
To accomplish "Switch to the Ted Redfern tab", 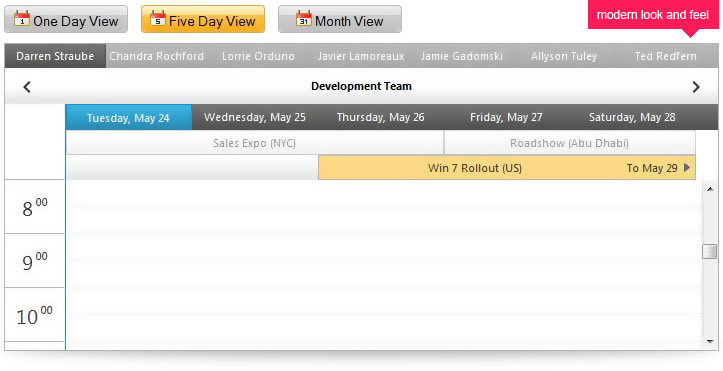I will point(665,56).
